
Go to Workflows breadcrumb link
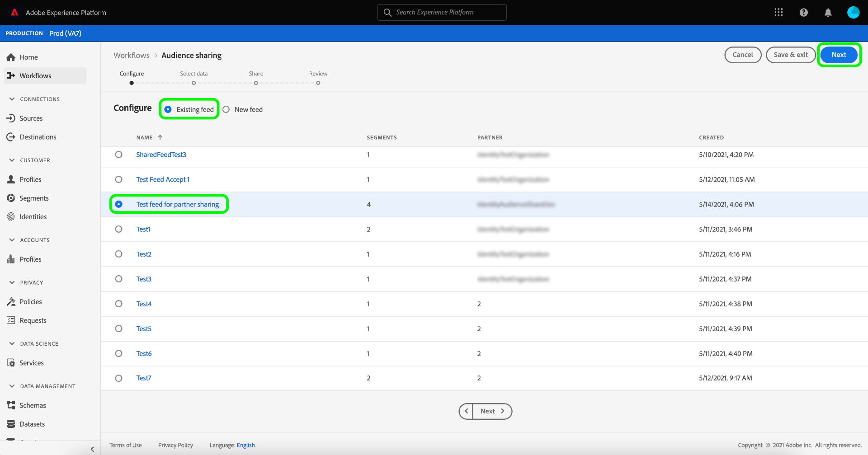pyautogui.click(x=132, y=55)
